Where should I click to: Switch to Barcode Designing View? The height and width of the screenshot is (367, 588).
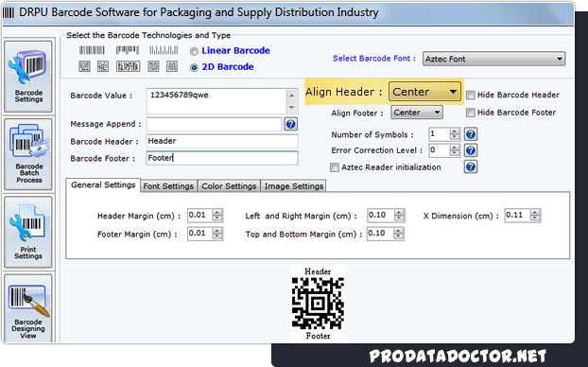click(28, 308)
